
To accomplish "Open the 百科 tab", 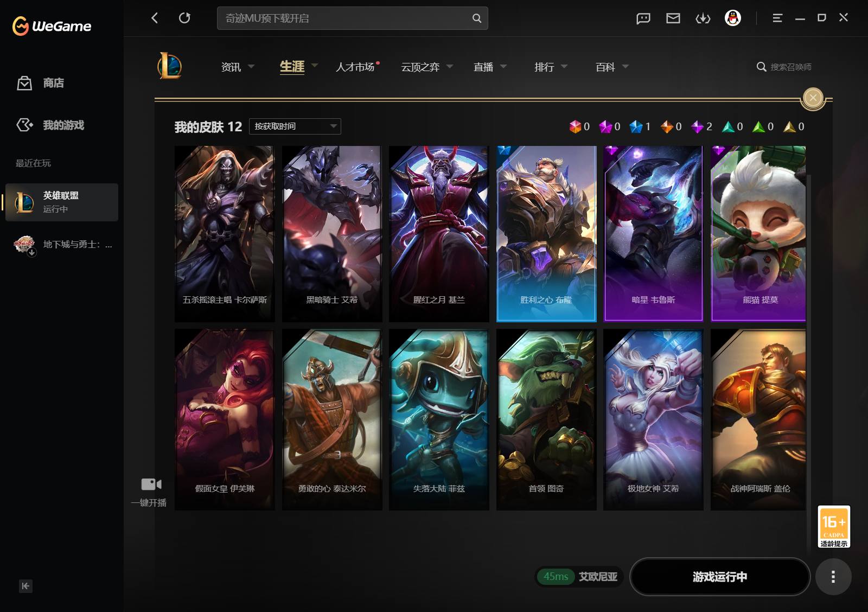I will (605, 67).
